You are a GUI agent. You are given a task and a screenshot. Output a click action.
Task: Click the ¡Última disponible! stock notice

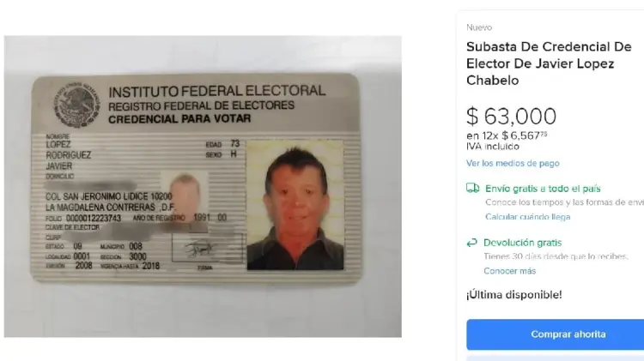point(513,294)
